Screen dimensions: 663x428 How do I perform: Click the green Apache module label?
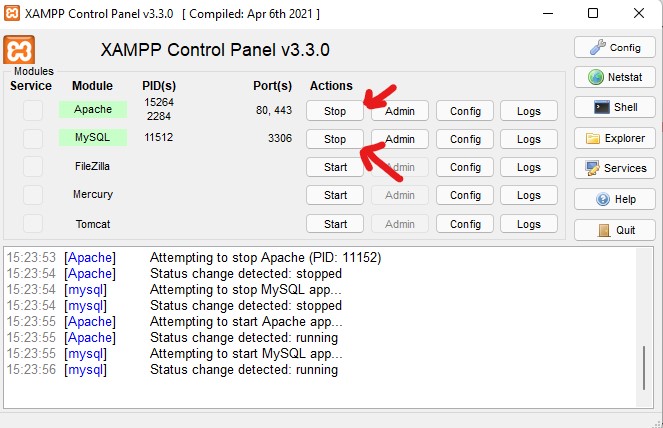click(93, 109)
